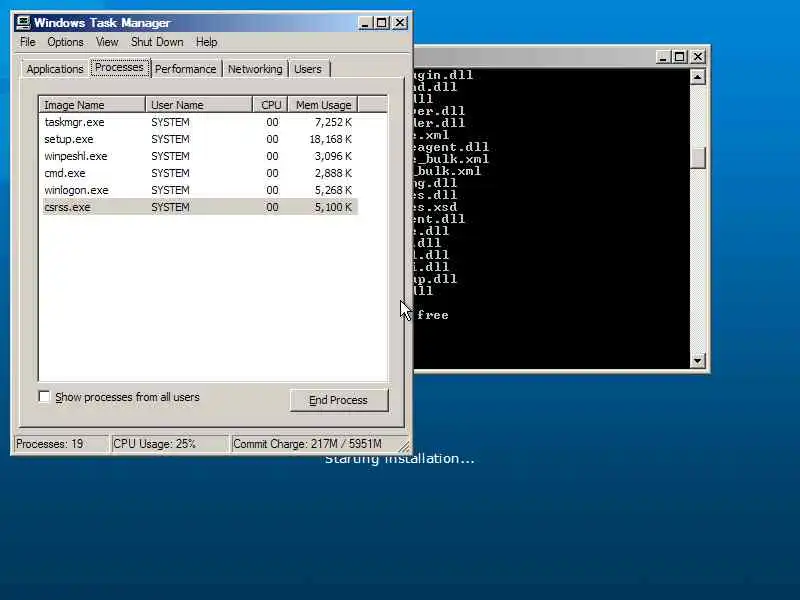The height and width of the screenshot is (600, 800).
Task: Click the 5,100 K memory value
Action: [x=333, y=207]
